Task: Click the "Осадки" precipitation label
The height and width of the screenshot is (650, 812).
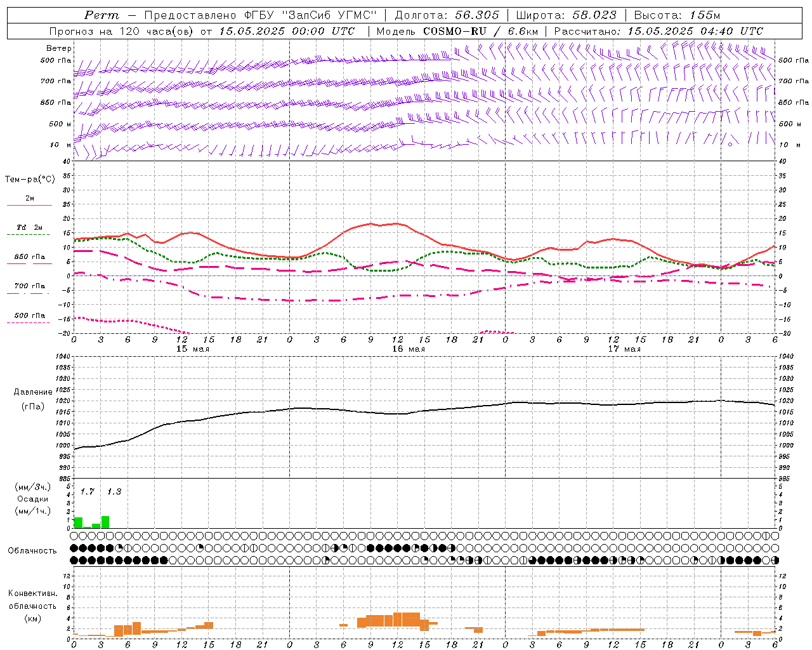Action: [32, 499]
